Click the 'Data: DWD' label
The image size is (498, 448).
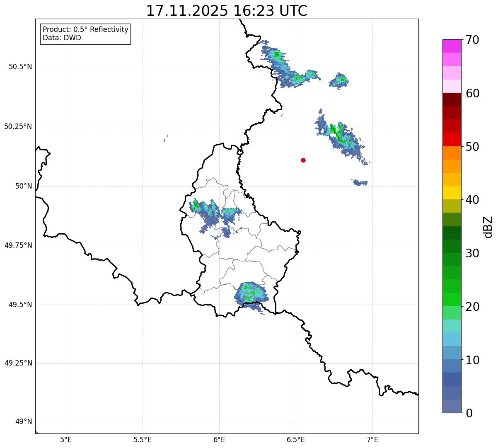click(x=62, y=38)
